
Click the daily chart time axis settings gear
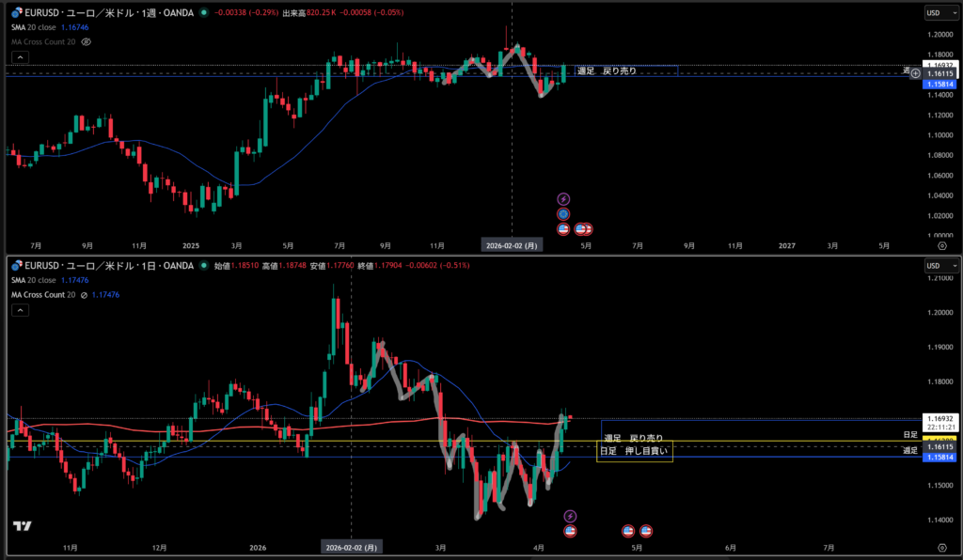click(942, 546)
